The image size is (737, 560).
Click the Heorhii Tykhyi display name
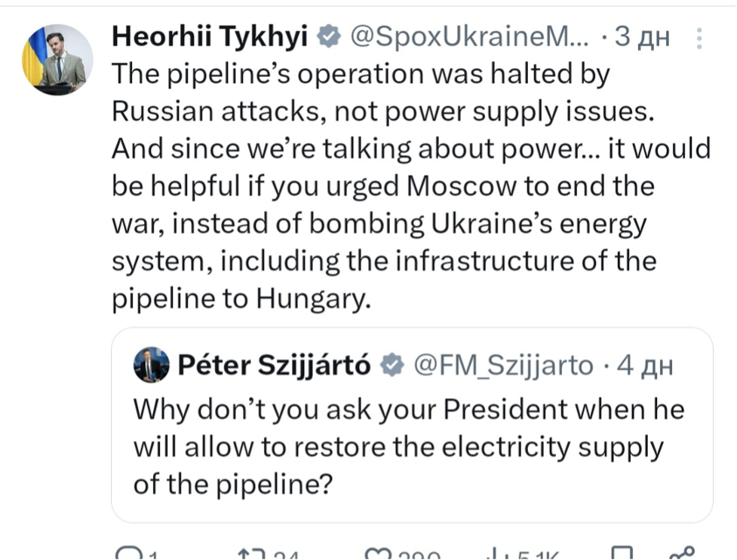(x=209, y=35)
